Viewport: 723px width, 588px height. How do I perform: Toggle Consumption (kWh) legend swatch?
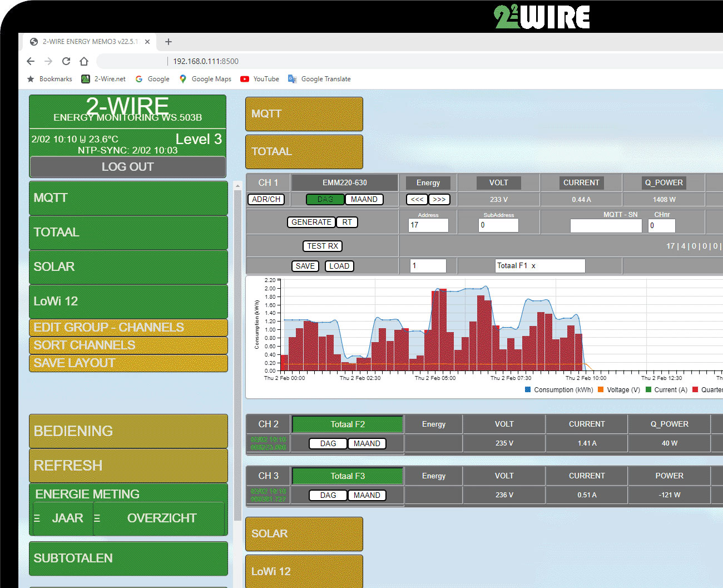528,390
